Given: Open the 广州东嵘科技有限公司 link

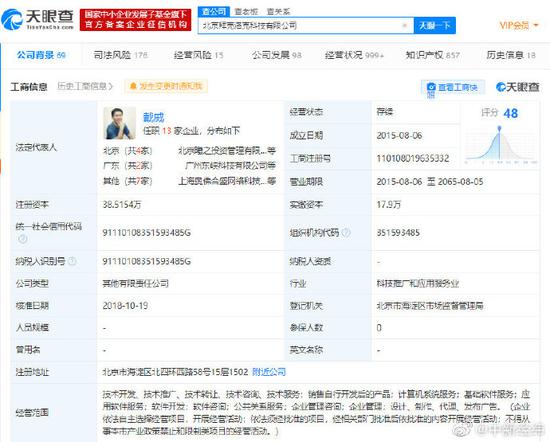Looking at the screenshot, I should (230, 166).
